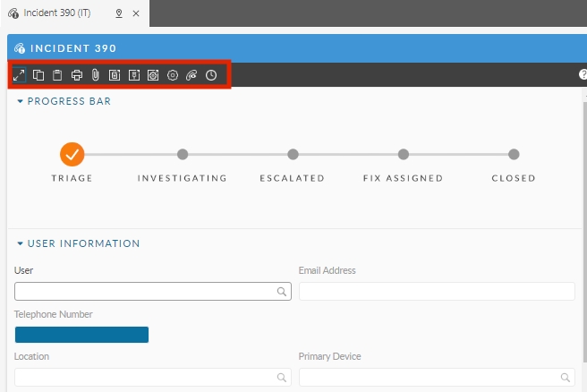This screenshot has height=392, width=587.
Task: Click the print icon in toolbar
Action: point(77,75)
